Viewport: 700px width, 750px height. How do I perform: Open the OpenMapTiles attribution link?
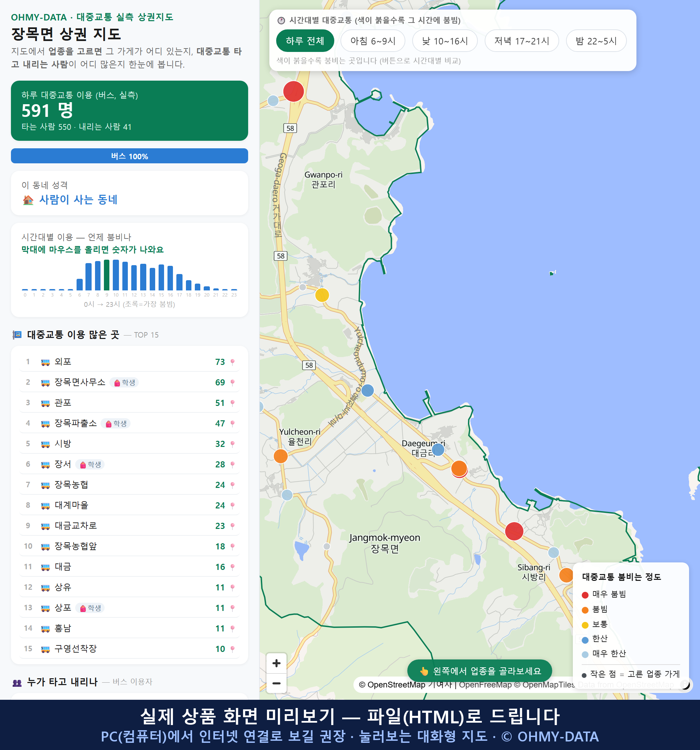pos(544,685)
